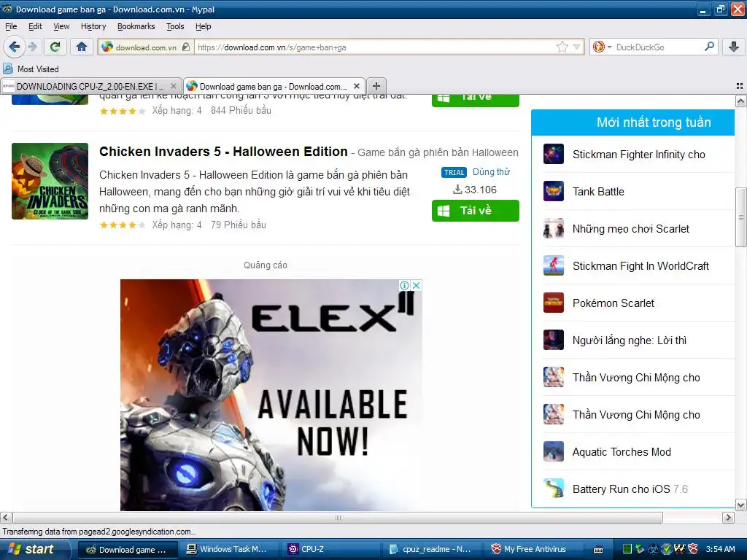Open Chicken Invaders 5 - Halloween Edition title link

tap(223, 152)
